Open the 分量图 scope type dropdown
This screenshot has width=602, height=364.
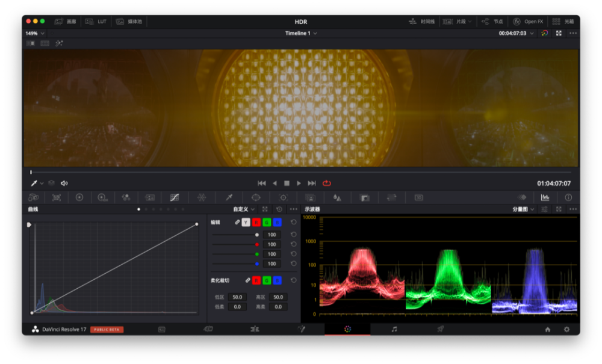(523, 209)
